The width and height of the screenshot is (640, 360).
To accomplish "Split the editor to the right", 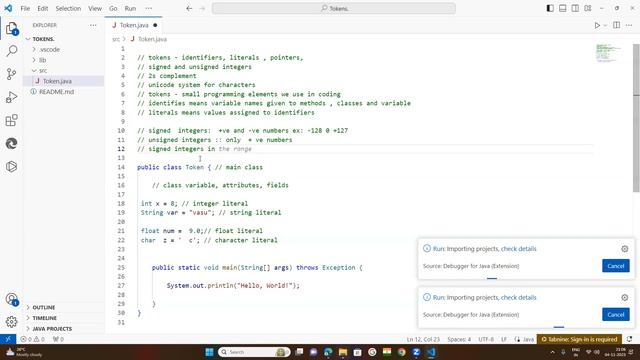I will click(617, 25).
